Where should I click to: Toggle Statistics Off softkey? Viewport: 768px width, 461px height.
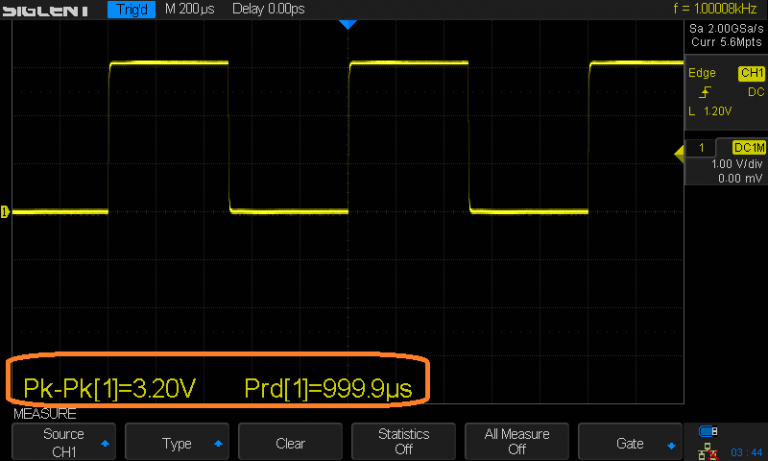(403, 442)
